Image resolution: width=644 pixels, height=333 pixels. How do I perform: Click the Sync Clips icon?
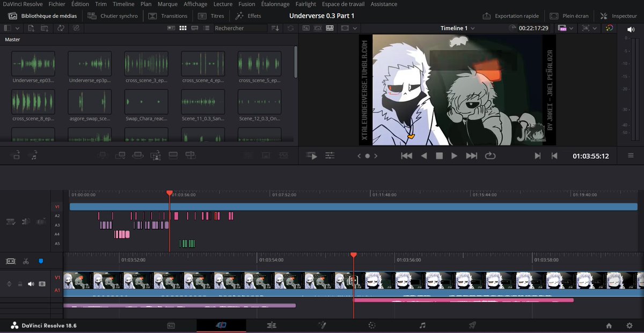(x=61, y=28)
